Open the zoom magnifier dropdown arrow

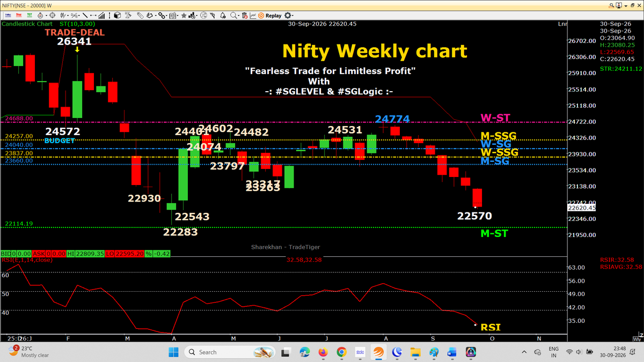[239, 16]
